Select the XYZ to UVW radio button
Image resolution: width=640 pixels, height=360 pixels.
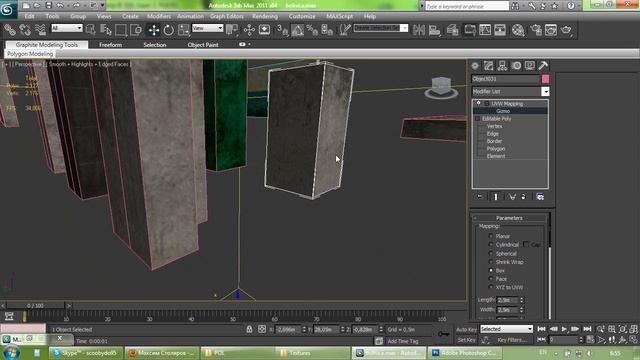491,287
